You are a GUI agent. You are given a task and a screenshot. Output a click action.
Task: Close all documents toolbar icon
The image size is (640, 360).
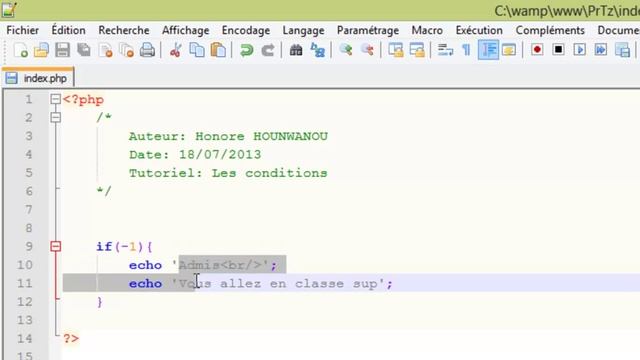click(x=127, y=50)
